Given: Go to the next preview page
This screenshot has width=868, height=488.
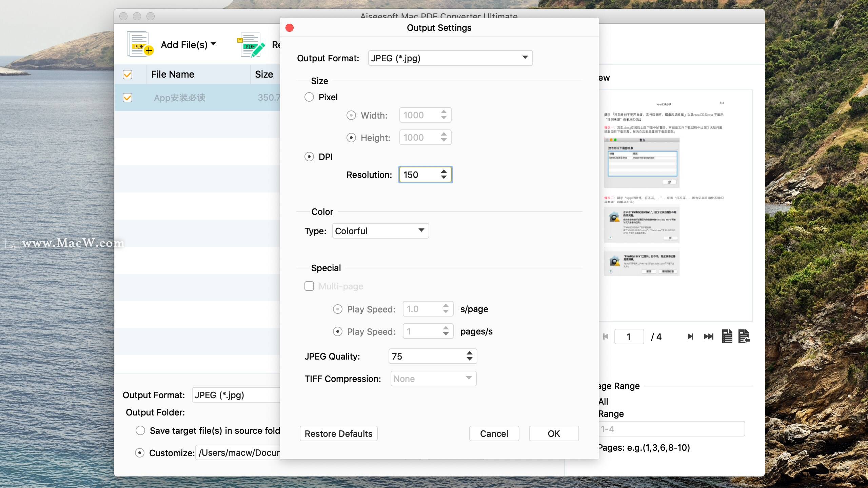Looking at the screenshot, I should [x=690, y=337].
